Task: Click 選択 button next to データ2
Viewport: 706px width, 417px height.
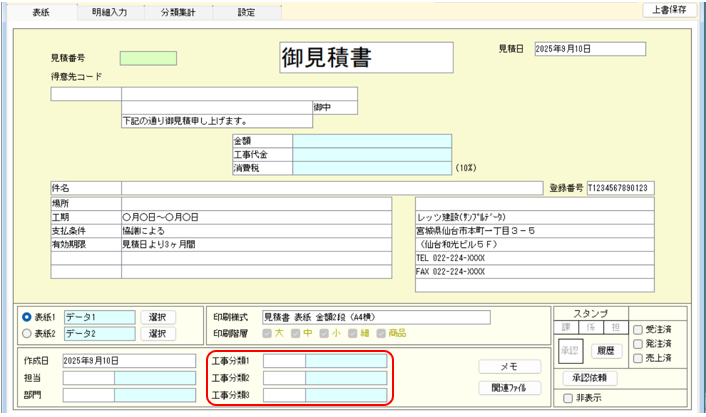Action: pyautogui.click(x=158, y=333)
